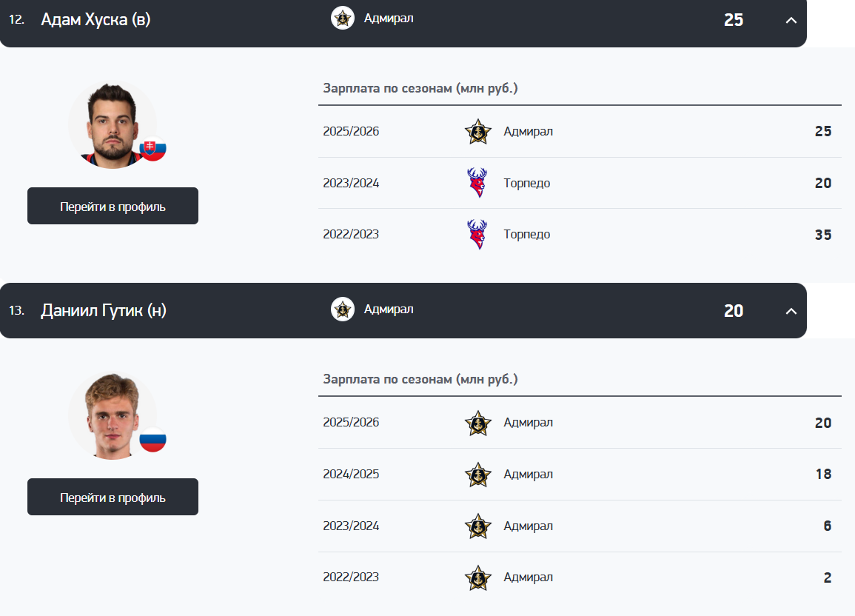Open Adam Huska's profile via the button
The width and height of the screenshot is (855, 616).
[113, 207]
